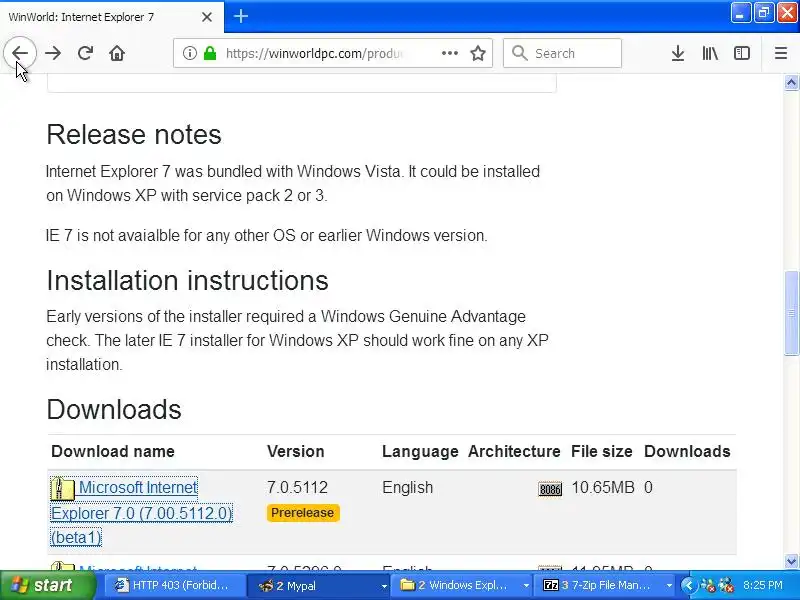Show site information for winworldpc.com
Viewport: 800px width, 600px height.
point(189,53)
